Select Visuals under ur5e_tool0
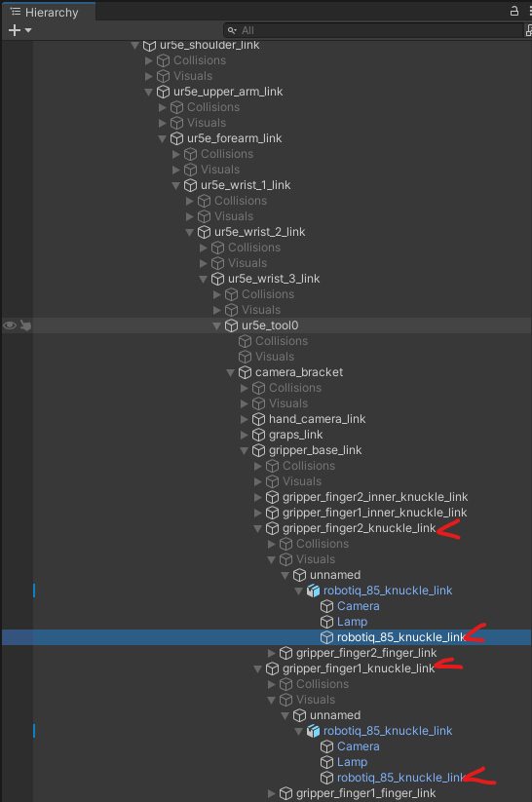The height and width of the screenshot is (802, 532). [275, 357]
